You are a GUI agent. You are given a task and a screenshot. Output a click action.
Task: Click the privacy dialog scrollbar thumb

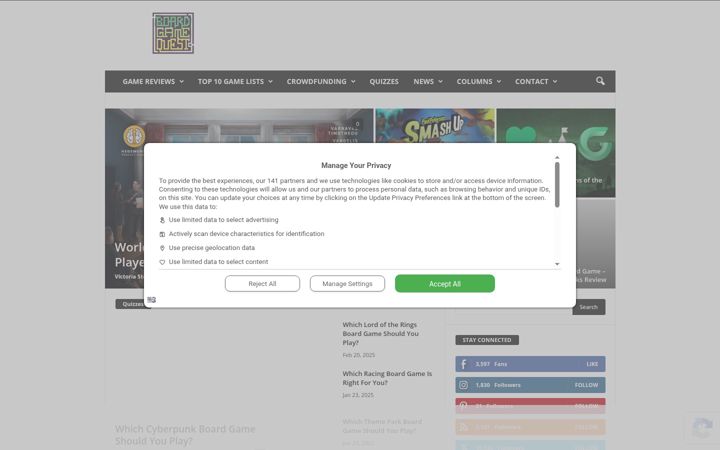pos(557,185)
